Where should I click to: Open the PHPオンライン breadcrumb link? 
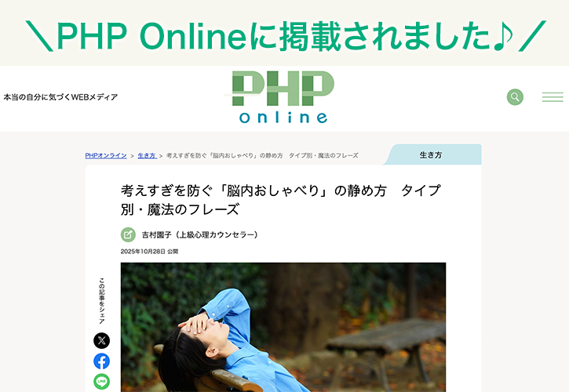coord(106,155)
